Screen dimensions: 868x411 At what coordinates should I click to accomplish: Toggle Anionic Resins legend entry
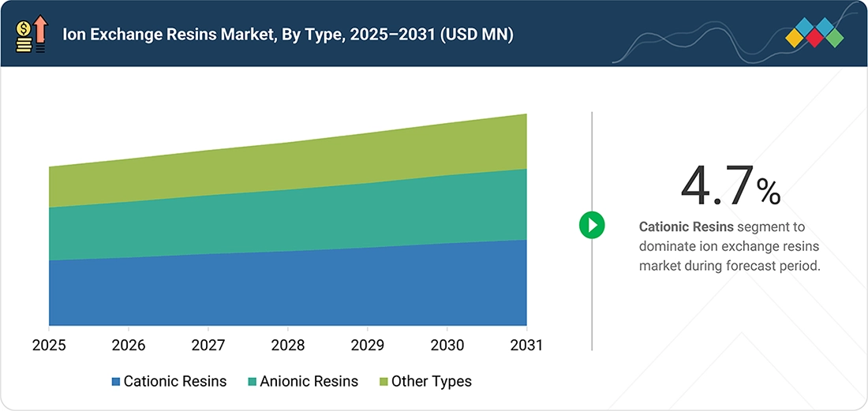click(x=303, y=381)
